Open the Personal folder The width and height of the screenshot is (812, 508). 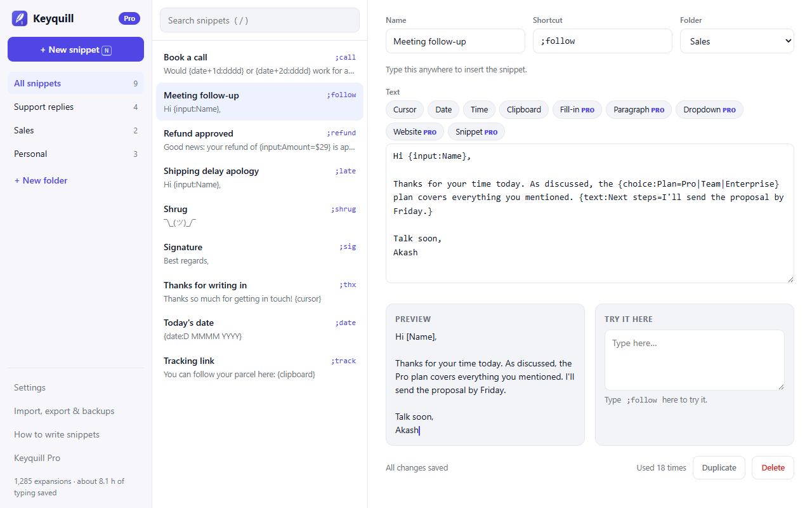click(x=75, y=154)
